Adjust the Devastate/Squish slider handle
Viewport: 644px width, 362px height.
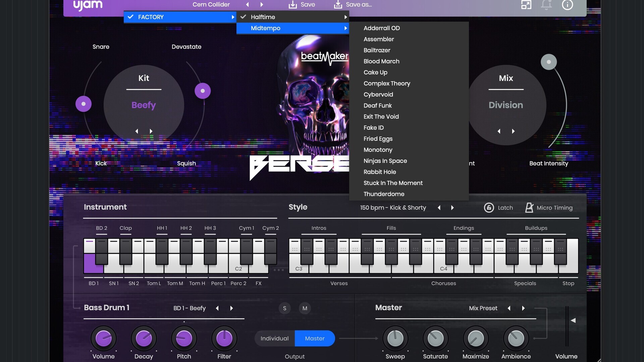203,91
